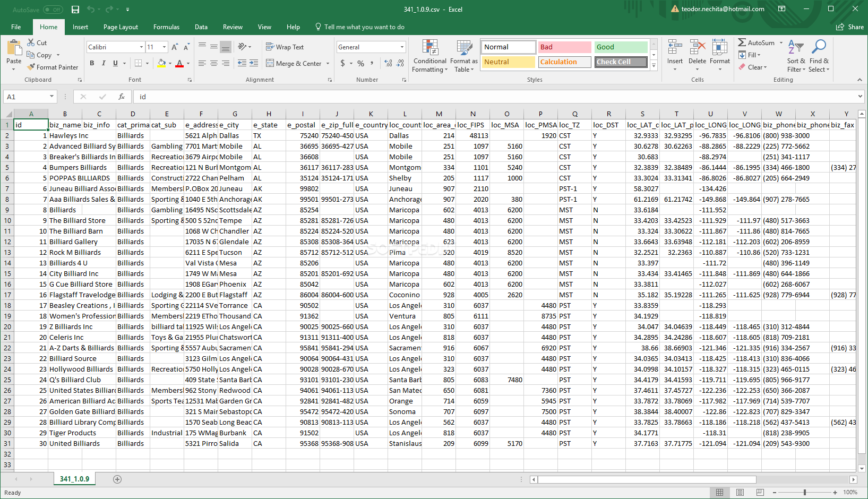Screen dimensions: 868x499
Task: Open Format as Table gallery
Action: point(464,56)
